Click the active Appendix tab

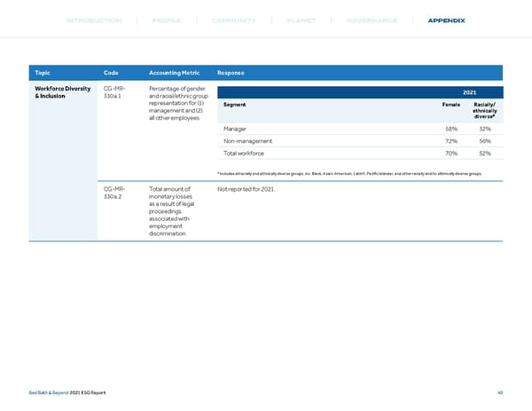pos(446,20)
